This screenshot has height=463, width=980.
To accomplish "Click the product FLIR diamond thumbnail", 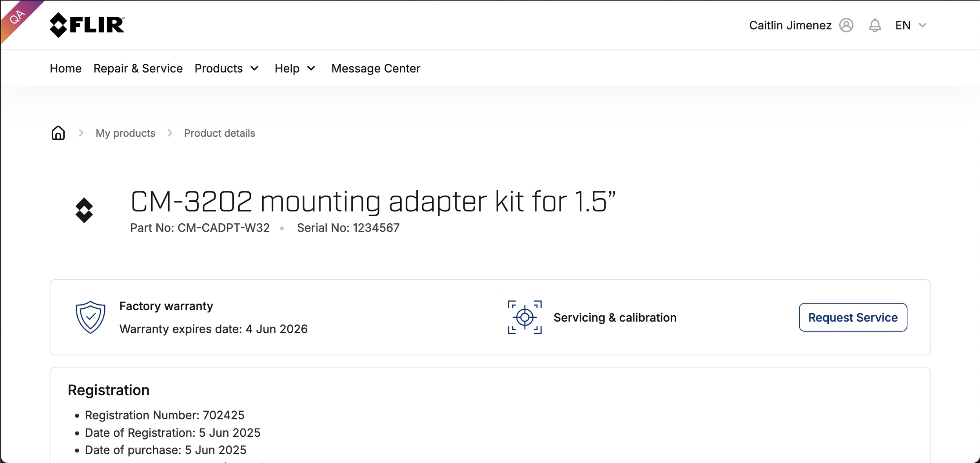I will point(84,210).
